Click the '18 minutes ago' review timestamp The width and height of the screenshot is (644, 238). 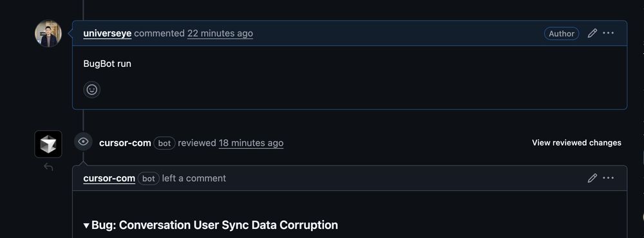pos(251,143)
